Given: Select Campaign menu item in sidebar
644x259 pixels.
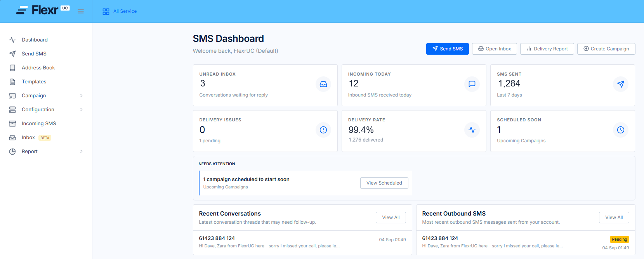Looking at the screenshot, I should click(x=34, y=96).
